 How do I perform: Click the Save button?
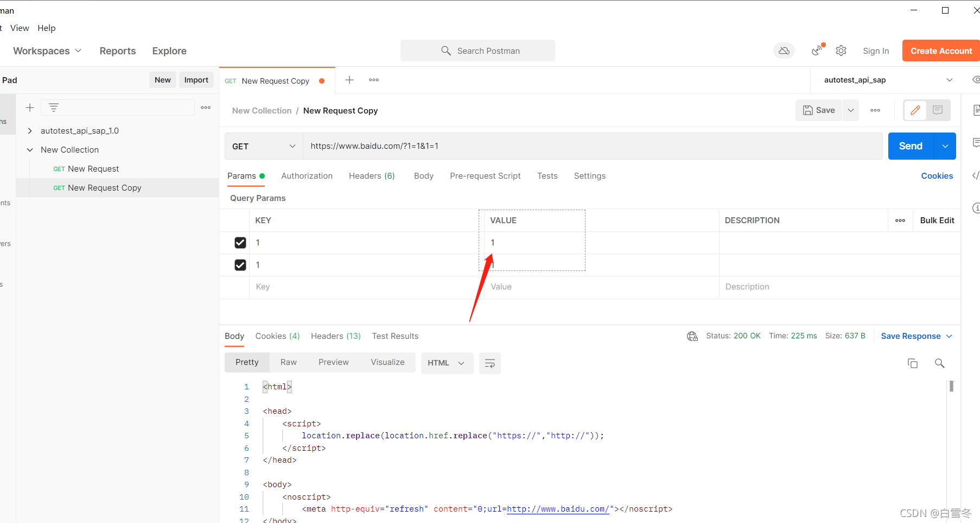pos(819,110)
